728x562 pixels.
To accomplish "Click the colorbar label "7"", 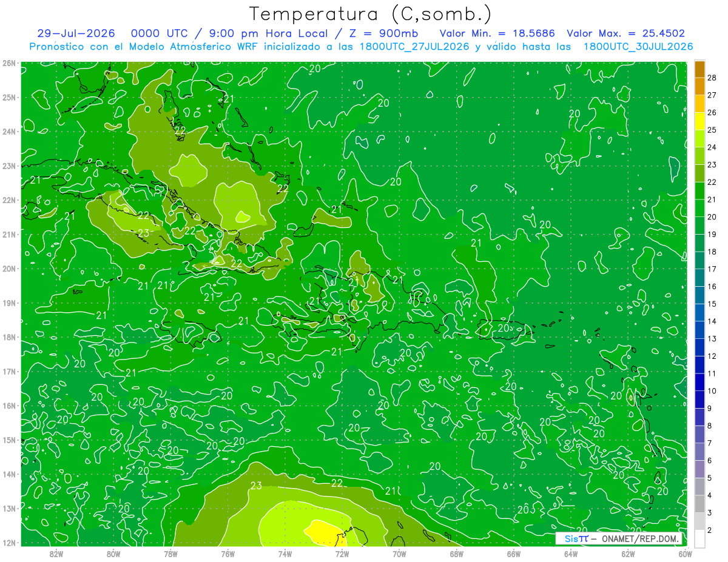I will click(x=710, y=443).
